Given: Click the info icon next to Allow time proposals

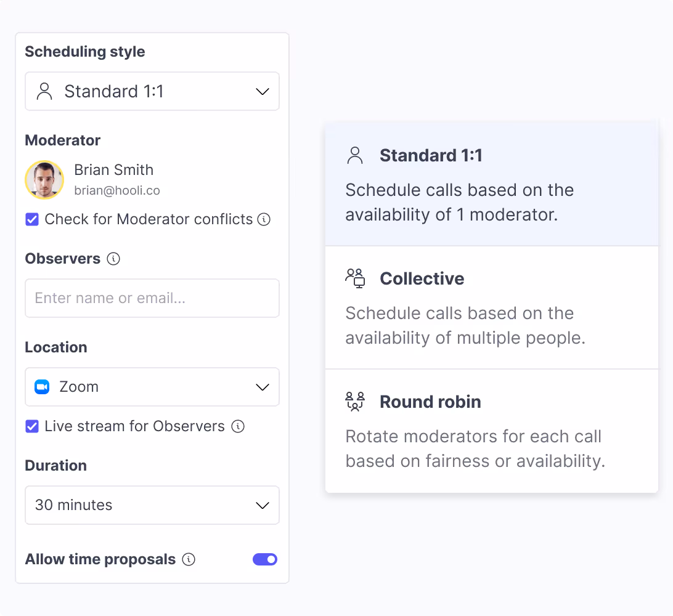Looking at the screenshot, I should coord(189,559).
